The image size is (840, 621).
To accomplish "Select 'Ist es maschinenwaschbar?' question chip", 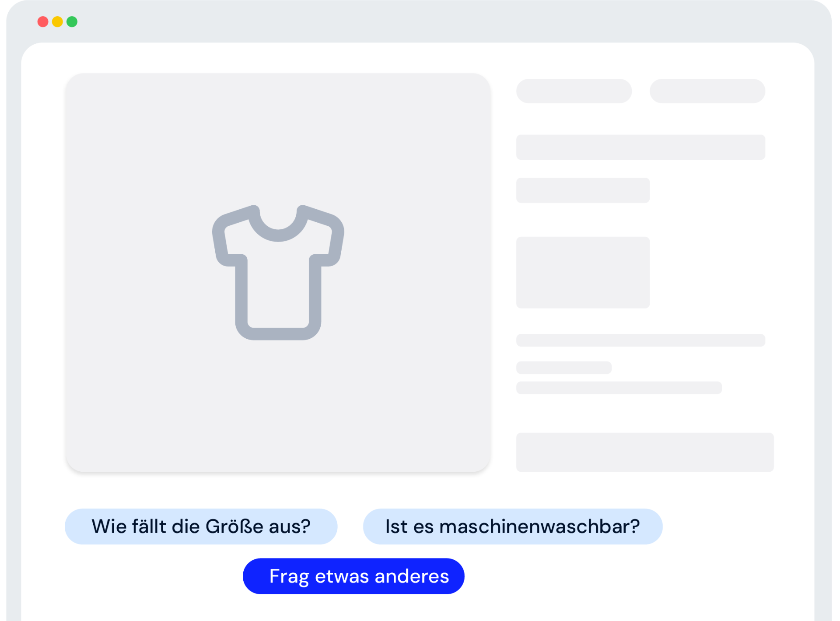I will 512,526.
